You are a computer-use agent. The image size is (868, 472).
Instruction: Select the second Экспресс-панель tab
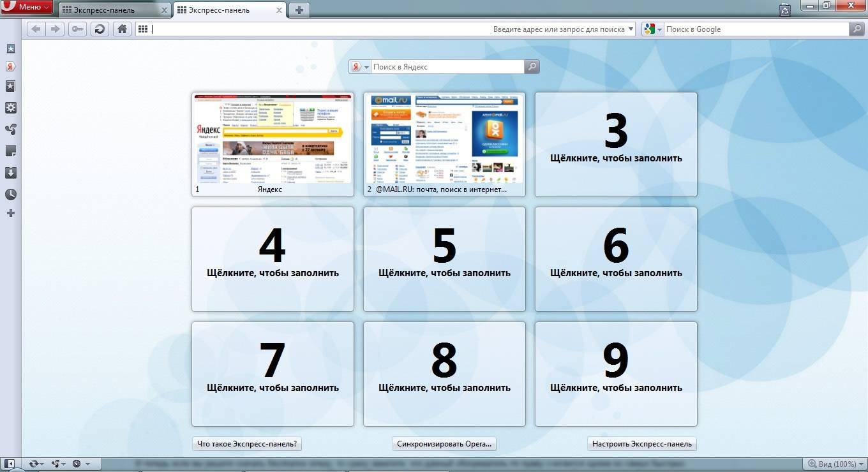[x=229, y=10]
